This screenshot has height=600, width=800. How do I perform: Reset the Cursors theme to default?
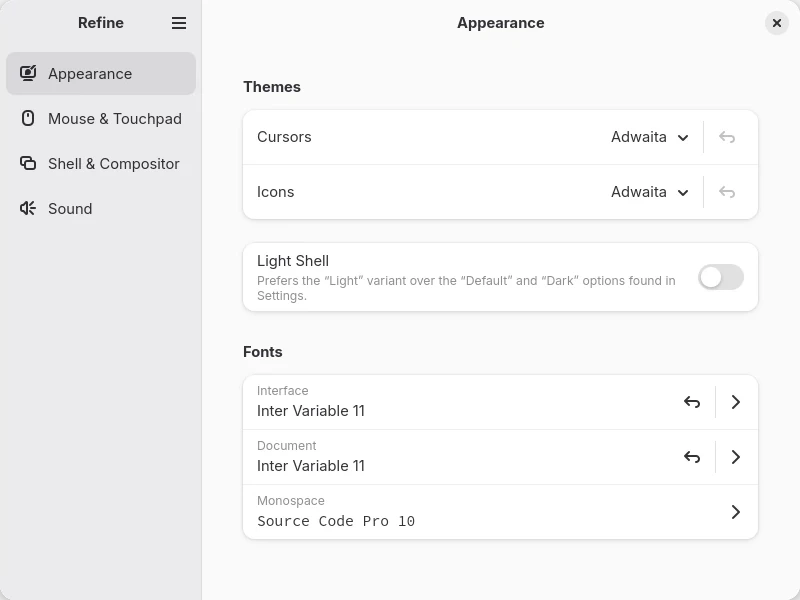[x=727, y=137]
